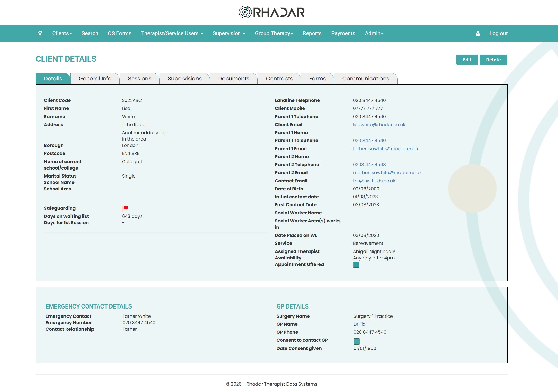The width and height of the screenshot is (558, 392).
Task: Open contact email tas@swift-ds.co.uk
Action: (x=374, y=181)
